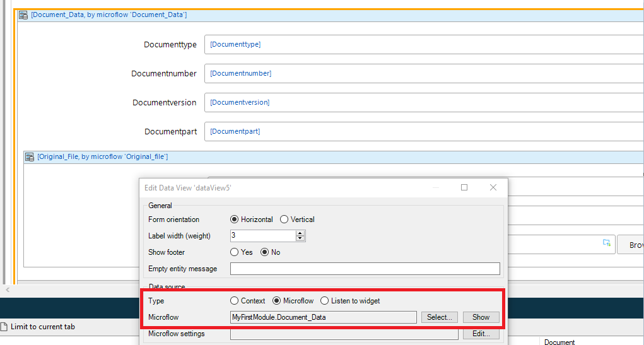The height and width of the screenshot is (345, 644).
Task: Choose Context as data source type
Action: pyautogui.click(x=234, y=301)
